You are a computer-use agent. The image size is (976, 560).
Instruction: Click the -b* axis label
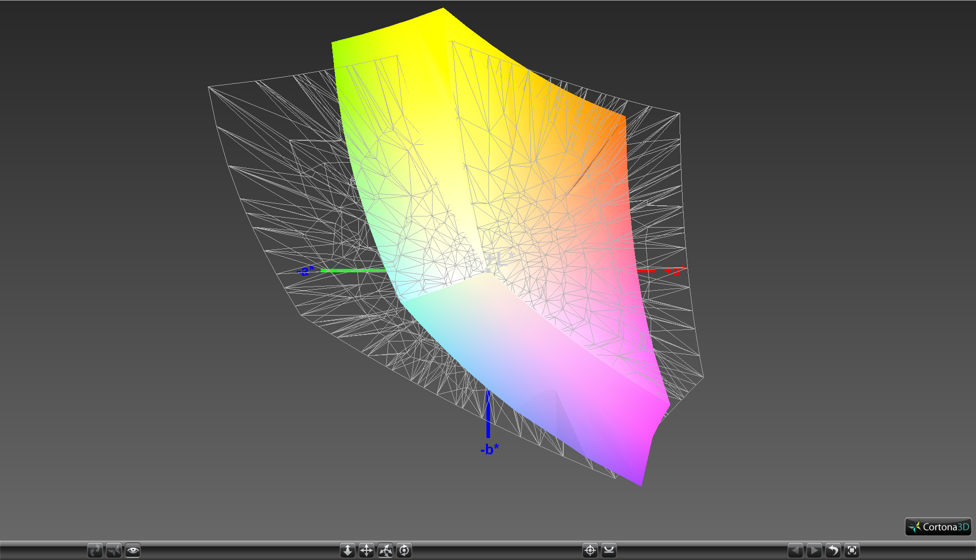pos(490,449)
